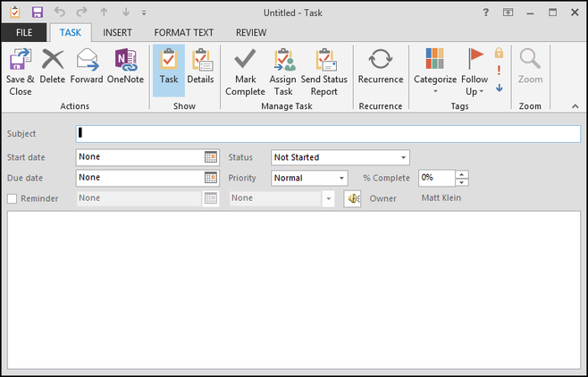Open the Categorize color menu

435,71
